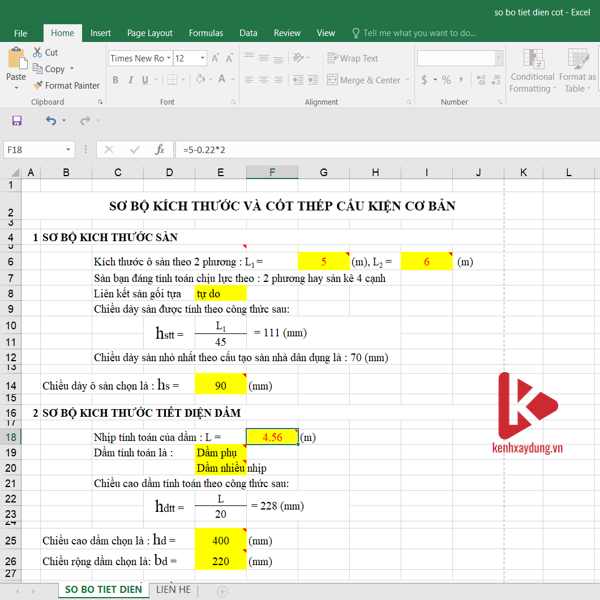This screenshot has width=600, height=600.
Task: Open the Times New Roman font dropdown
Action: (168, 58)
